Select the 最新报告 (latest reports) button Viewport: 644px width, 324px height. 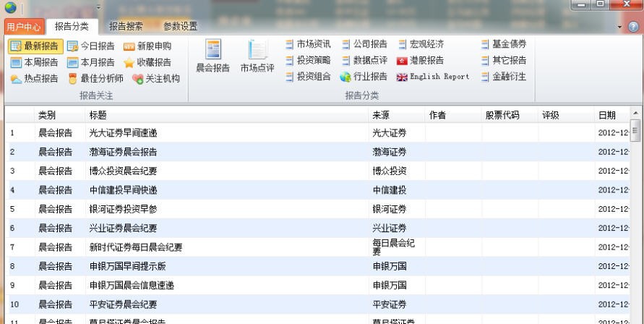point(35,46)
